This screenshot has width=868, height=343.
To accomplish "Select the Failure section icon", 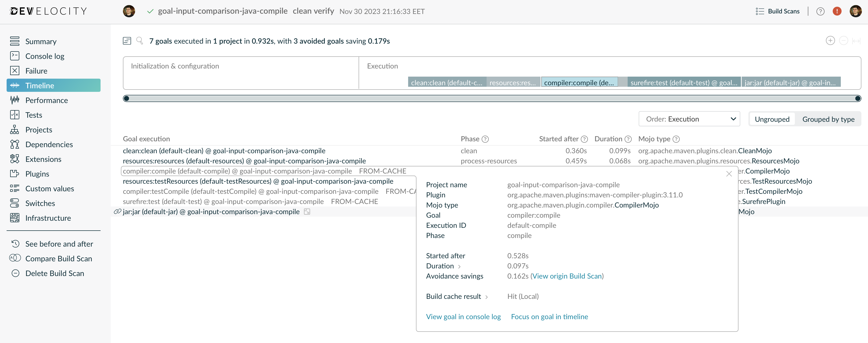I will pos(15,70).
